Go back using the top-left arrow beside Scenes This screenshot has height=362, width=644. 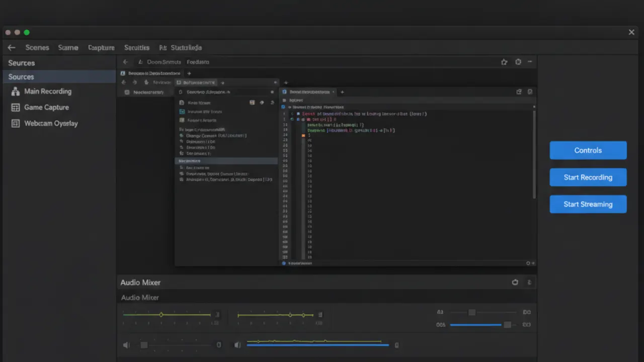coord(12,48)
